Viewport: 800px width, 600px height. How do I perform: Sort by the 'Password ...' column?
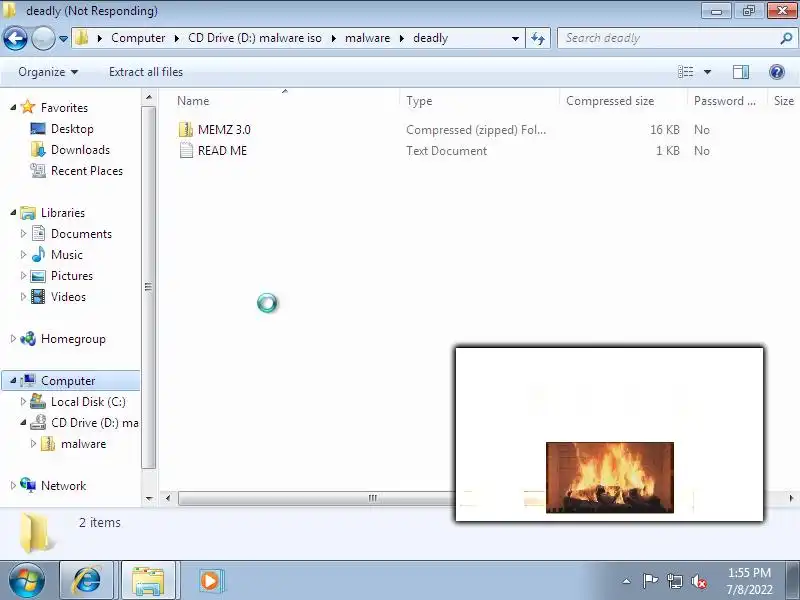[724, 101]
